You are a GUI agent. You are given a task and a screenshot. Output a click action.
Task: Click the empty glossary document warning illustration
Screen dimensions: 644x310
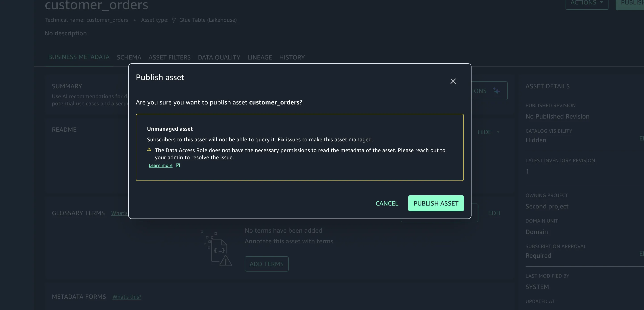[217, 249]
